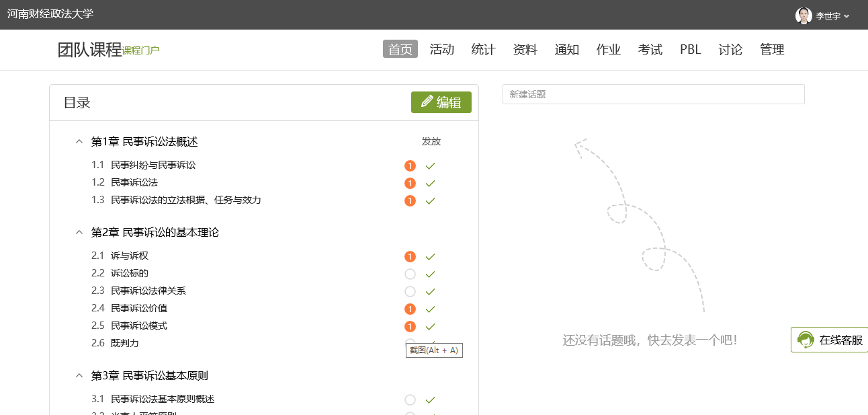Viewport: 868px width, 415px height.
Task: Open the 在线客服 support button
Action: click(830, 340)
